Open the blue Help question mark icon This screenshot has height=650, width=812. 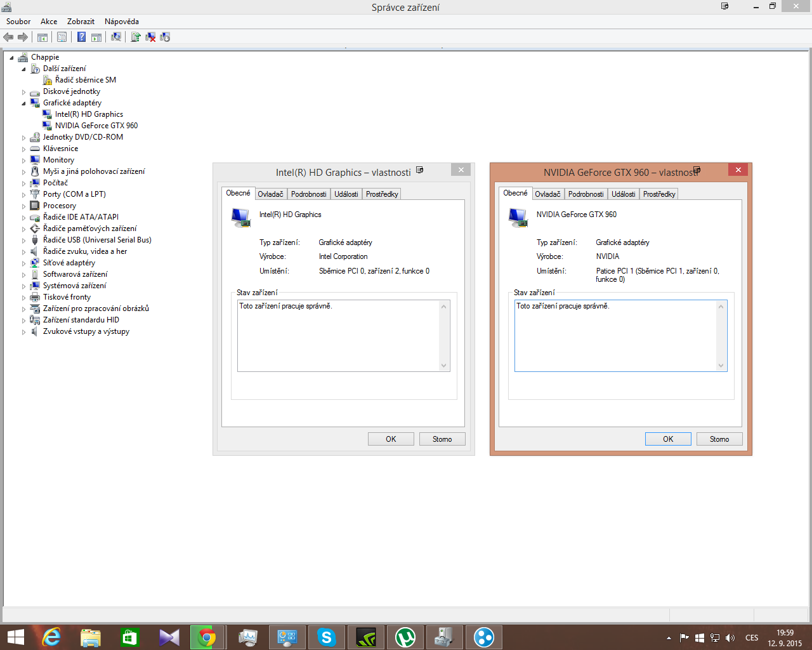coord(81,37)
